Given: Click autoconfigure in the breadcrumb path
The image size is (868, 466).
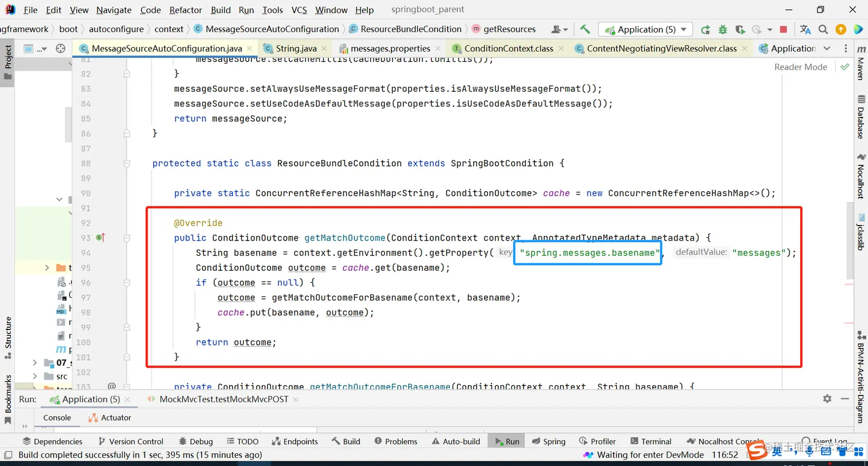Looking at the screenshot, I should point(117,29).
